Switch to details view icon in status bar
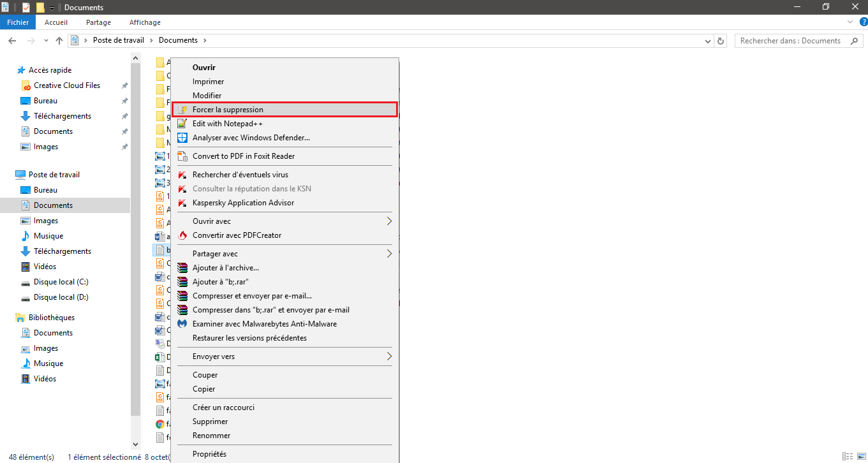The width and height of the screenshot is (868, 463). [x=847, y=457]
